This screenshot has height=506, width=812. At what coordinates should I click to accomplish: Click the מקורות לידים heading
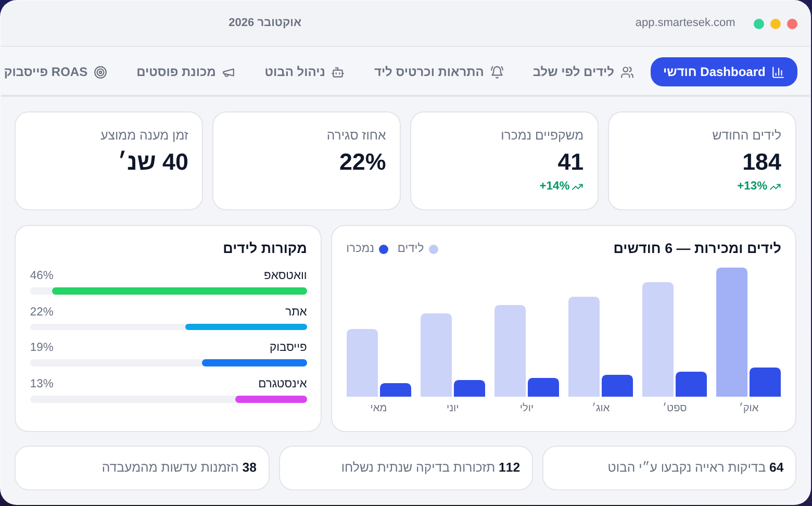point(265,248)
